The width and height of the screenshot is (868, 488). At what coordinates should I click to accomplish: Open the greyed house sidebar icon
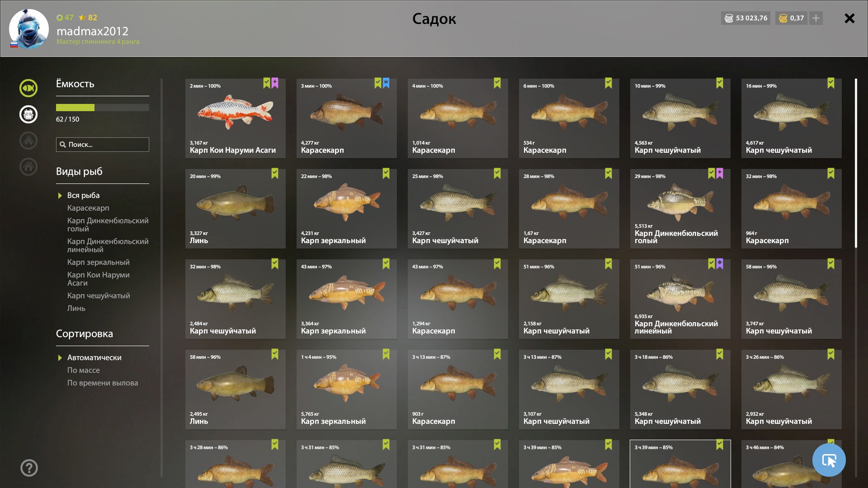[28, 167]
